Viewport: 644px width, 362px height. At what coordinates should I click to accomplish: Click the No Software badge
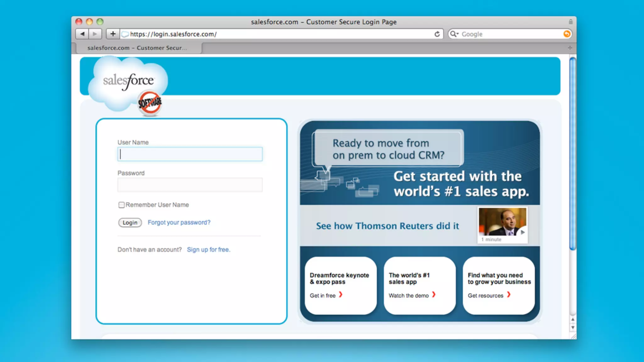[x=150, y=102]
